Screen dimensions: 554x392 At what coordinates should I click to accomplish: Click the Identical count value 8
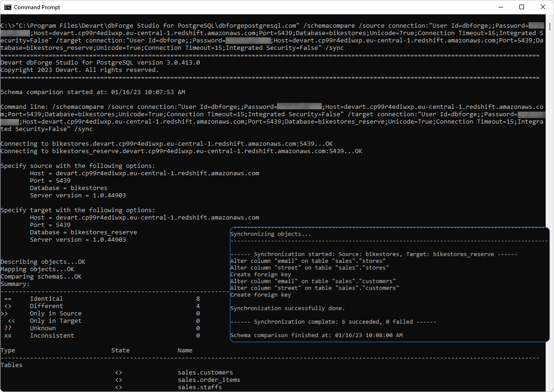(x=198, y=299)
